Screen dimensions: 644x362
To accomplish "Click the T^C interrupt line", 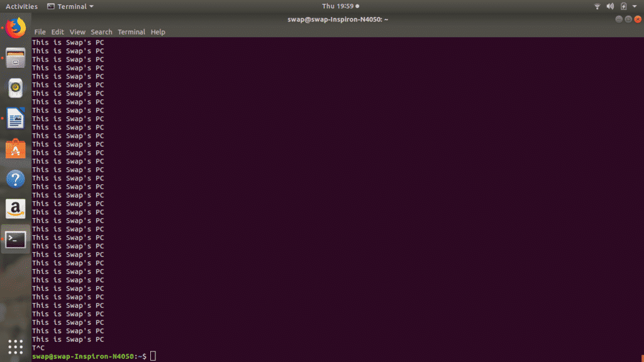I will pyautogui.click(x=38, y=348).
